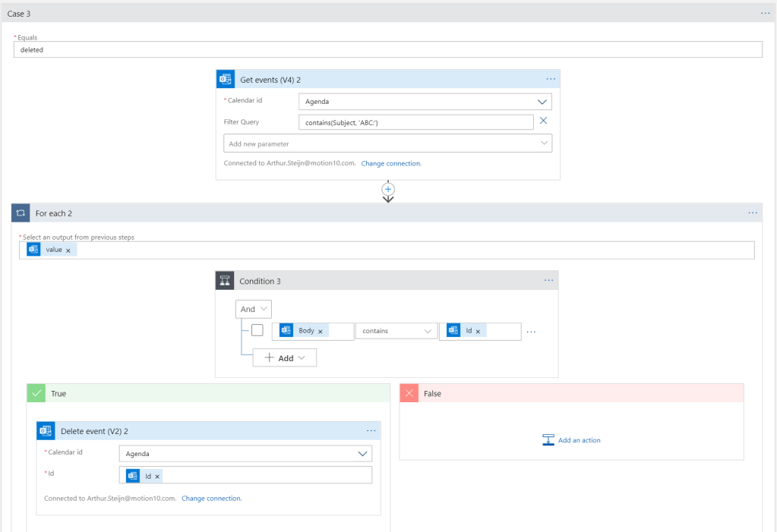777x532 pixels.
Task: Open the For each 2 ellipsis menu
Action: tap(752, 213)
